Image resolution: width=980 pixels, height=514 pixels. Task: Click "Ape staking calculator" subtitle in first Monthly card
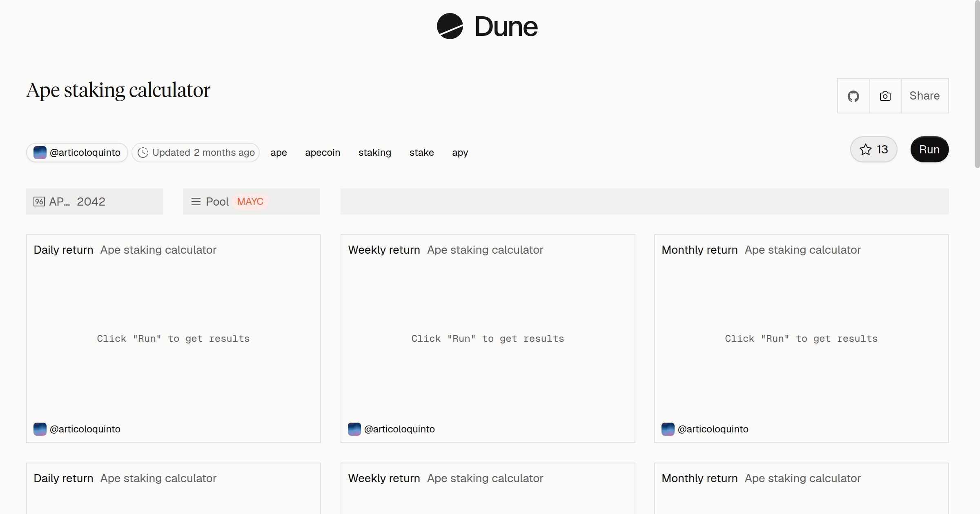click(x=803, y=250)
